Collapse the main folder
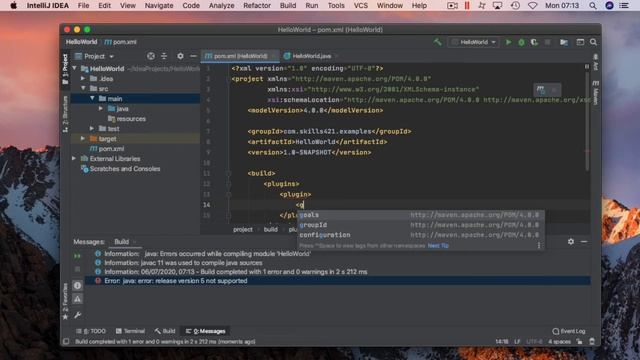The width and height of the screenshot is (640, 360). (92, 98)
